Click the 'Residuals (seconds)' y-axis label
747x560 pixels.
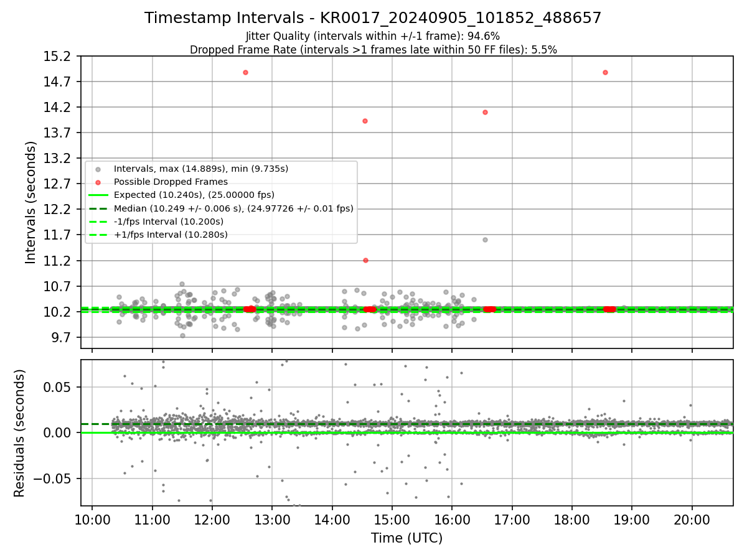[20, 433]
